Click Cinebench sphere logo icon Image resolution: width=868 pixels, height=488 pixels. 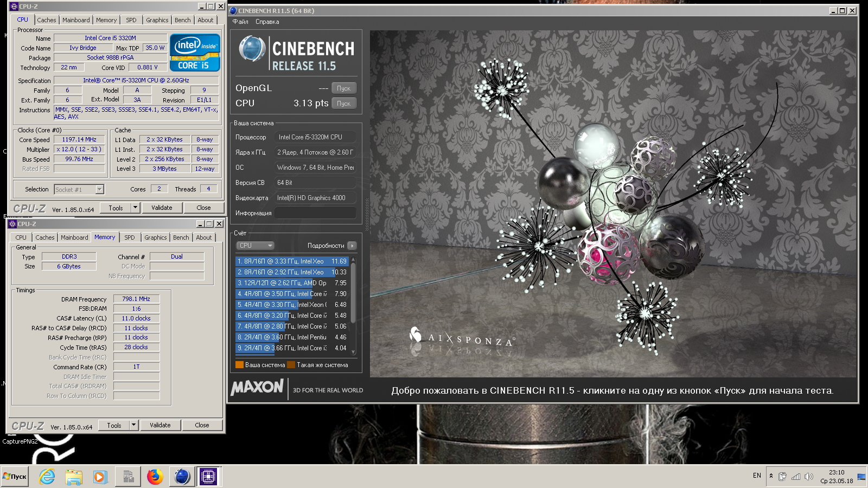click(252, 49)
